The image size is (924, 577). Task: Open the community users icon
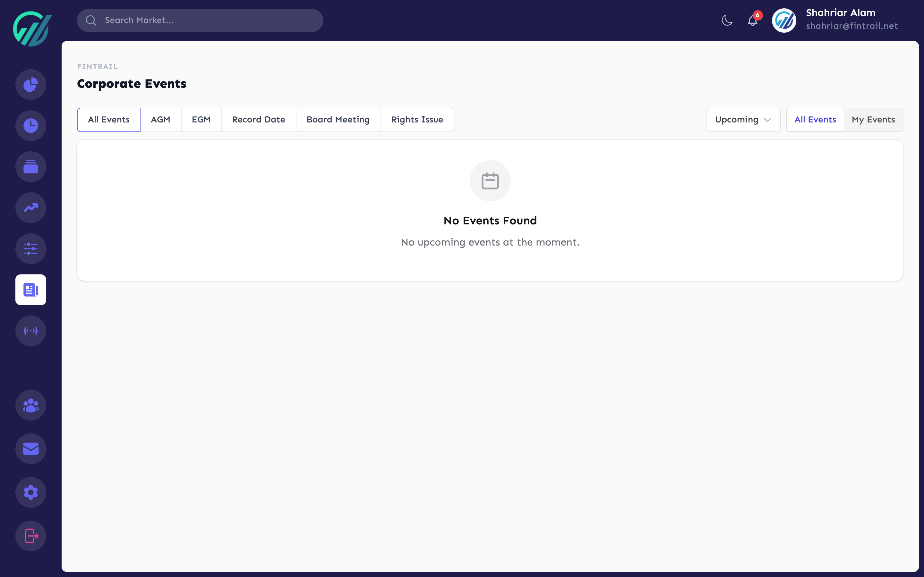30,405
